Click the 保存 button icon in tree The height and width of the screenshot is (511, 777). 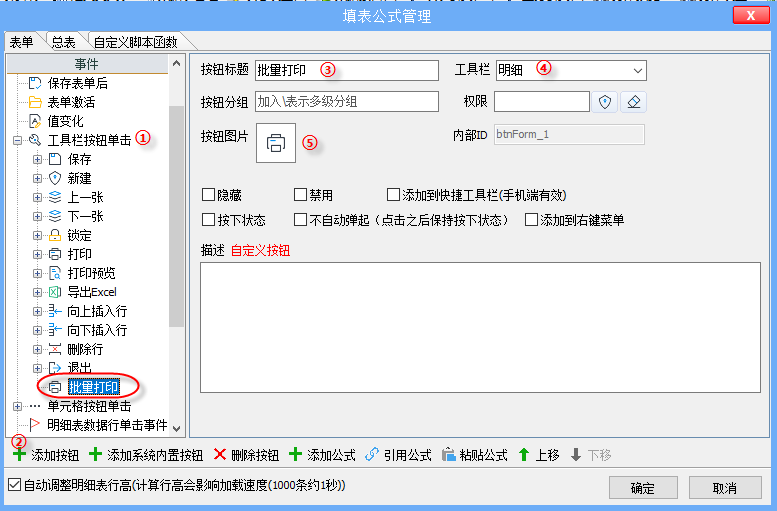(x=55, y=159)
